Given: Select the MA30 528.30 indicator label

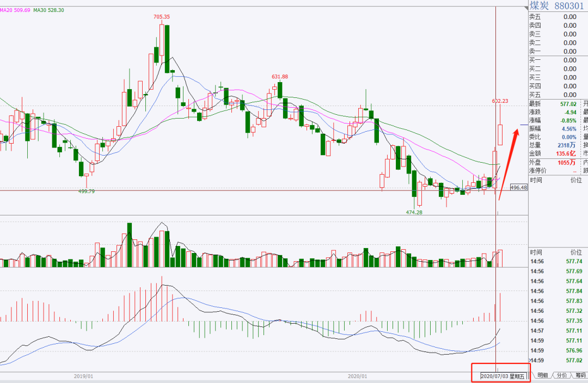Looking at the screenshot, I should pyautogui.click(x=48, y=10).
